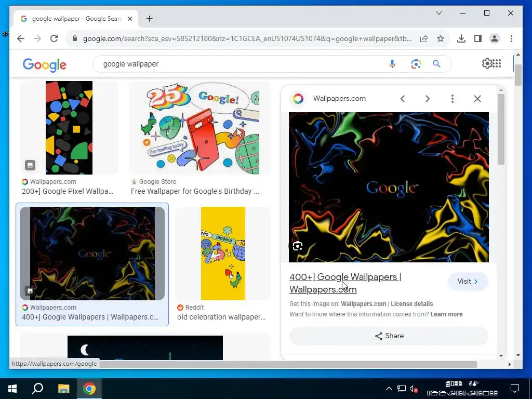Open Chrome downloads

click(x=461, y=38)
